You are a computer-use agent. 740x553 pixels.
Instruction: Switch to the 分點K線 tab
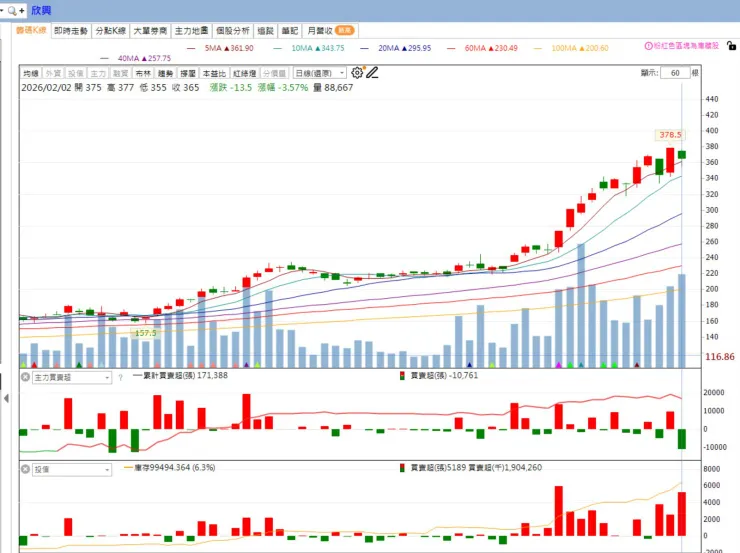point(110,31)
